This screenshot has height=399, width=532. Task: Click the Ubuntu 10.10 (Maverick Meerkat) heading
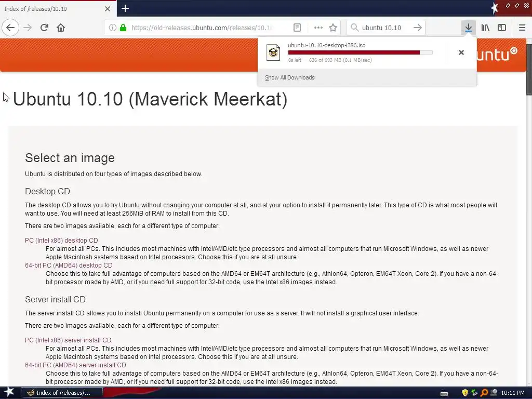tap(150, 99)
